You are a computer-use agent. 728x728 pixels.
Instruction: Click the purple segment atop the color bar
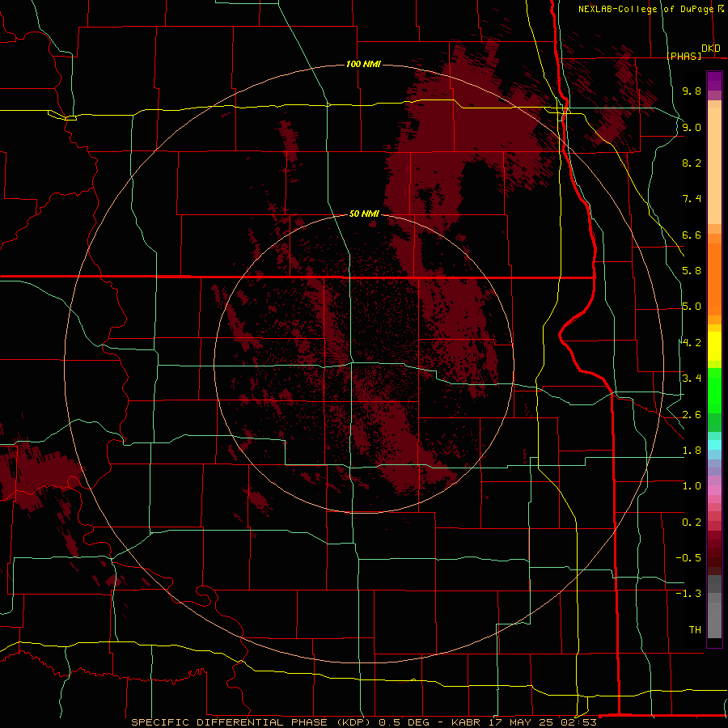coord(714,81)
